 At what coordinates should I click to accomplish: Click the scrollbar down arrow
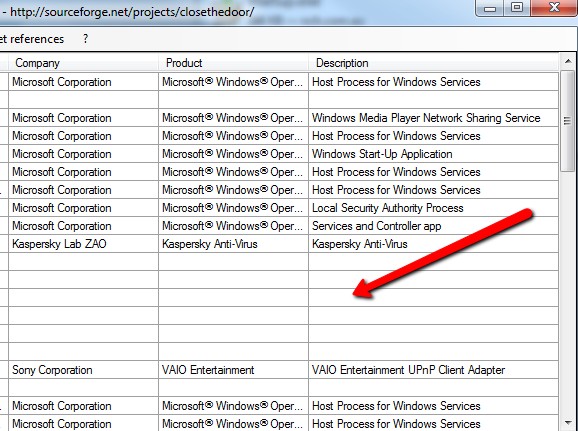[x=568, y=423]
